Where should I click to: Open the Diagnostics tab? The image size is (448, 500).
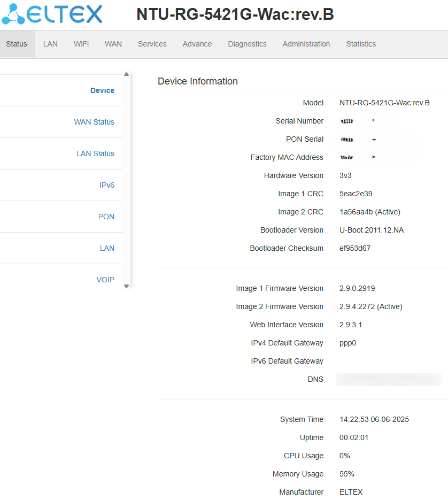tap(247, 44)
